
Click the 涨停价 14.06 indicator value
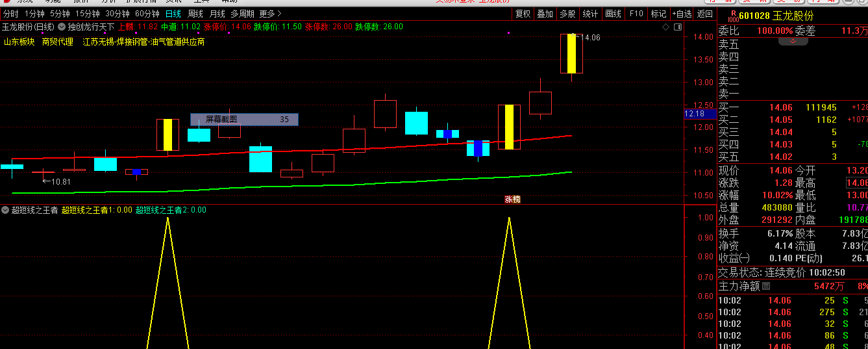[x=227, y=27]
